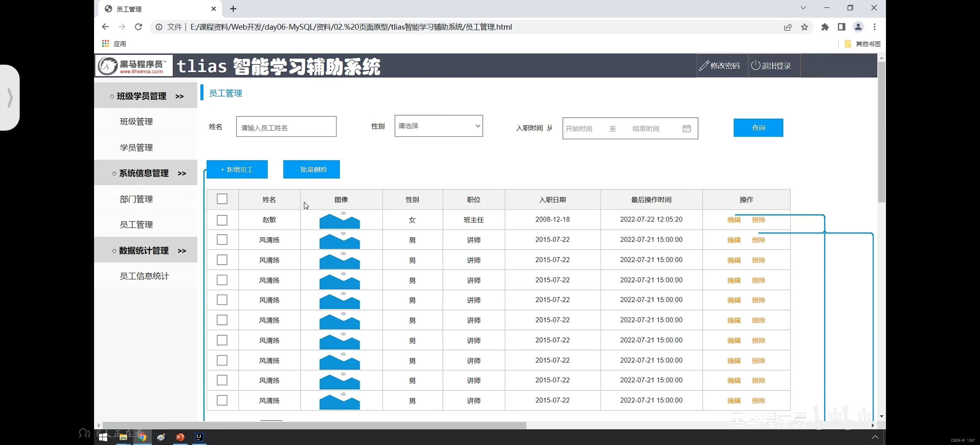
Task: Check the third 风清扬 row checkbox
Action: tap(222, 280)
